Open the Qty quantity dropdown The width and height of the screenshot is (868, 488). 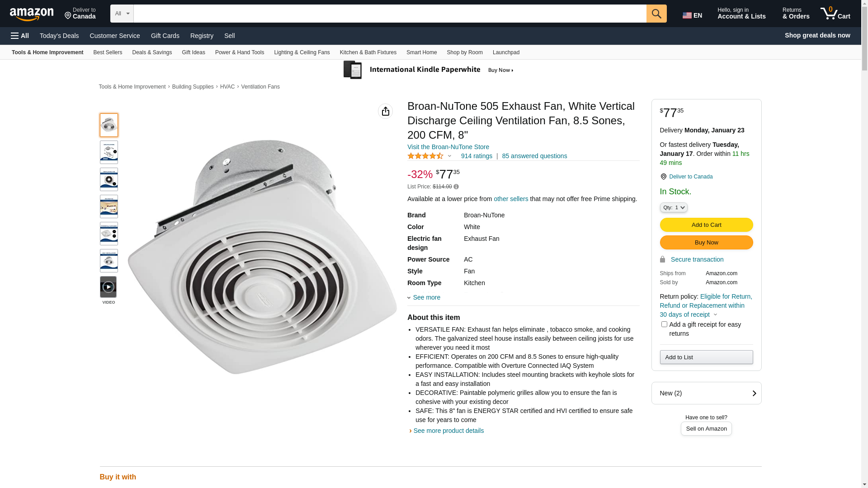click(674, 207)
